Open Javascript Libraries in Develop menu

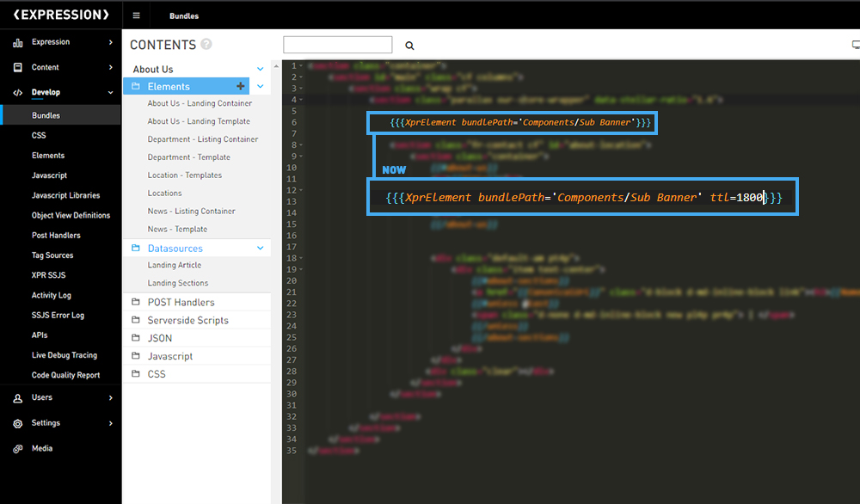point(66,195)
